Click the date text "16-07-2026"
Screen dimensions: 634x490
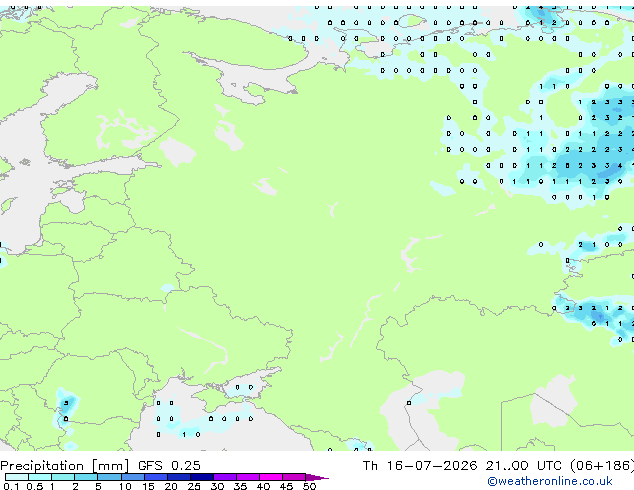(x=431, y=466)
